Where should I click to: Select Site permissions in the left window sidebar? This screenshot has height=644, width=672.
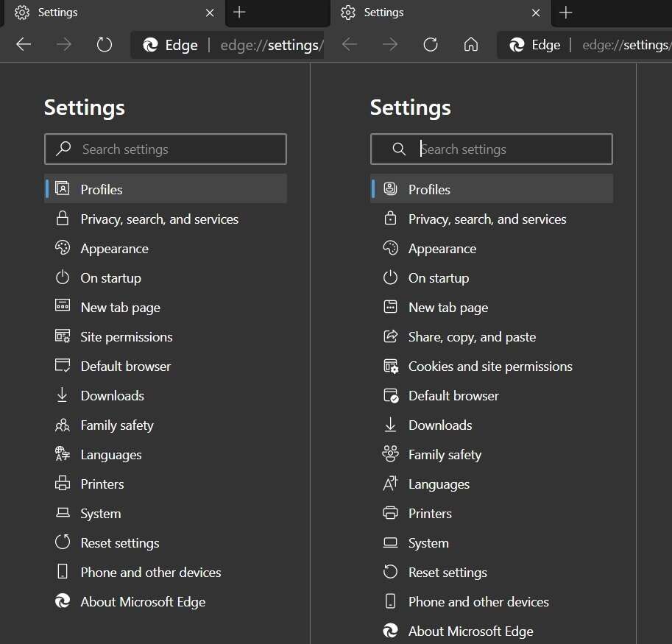[127, 337]
